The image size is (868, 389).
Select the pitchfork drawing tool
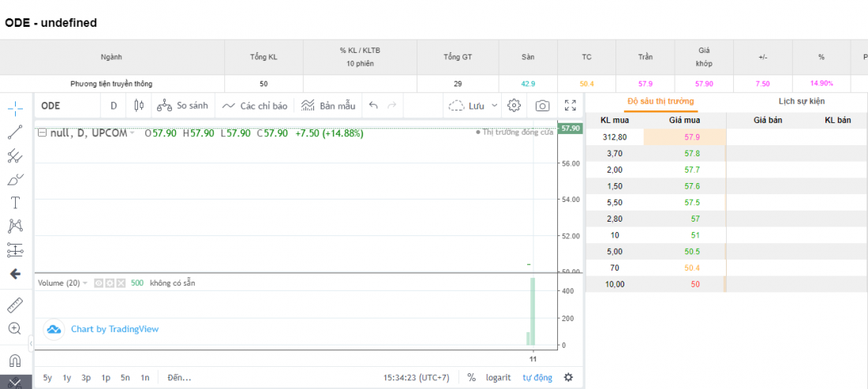pos(16,155)
